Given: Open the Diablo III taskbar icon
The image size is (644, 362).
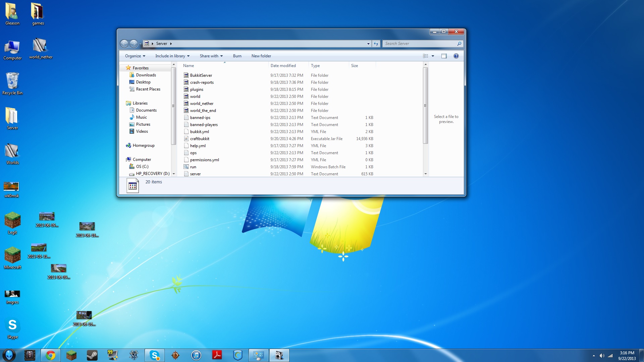Looking at the screenshot, I should (175, 355).
